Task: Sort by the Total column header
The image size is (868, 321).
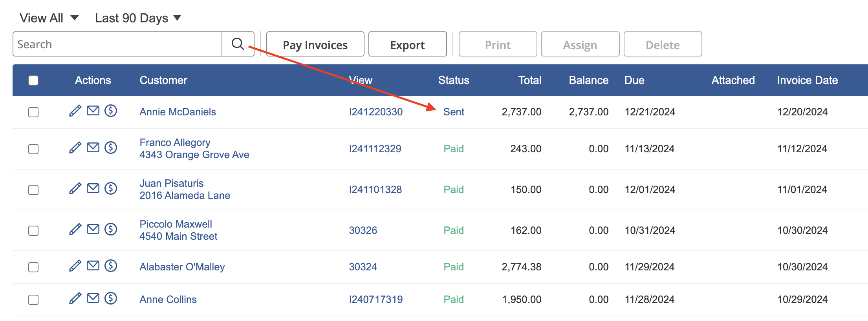Action: 530,80
